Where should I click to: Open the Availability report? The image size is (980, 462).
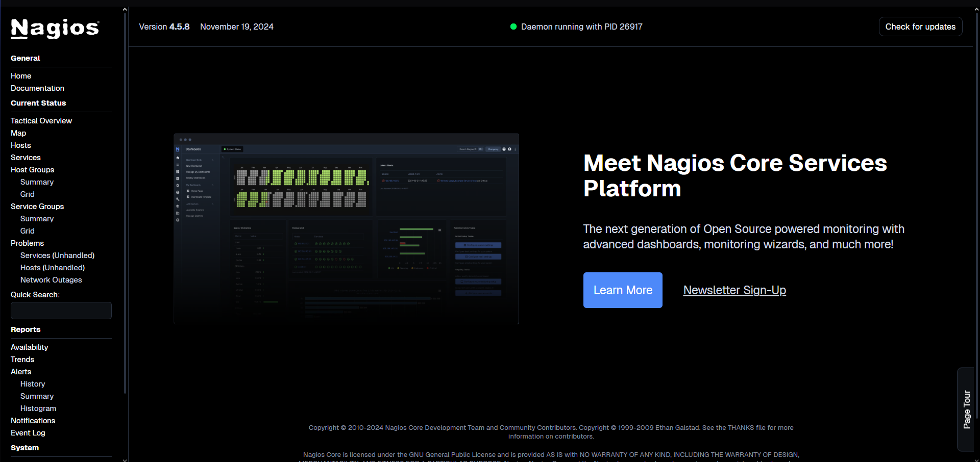(29, 347)
